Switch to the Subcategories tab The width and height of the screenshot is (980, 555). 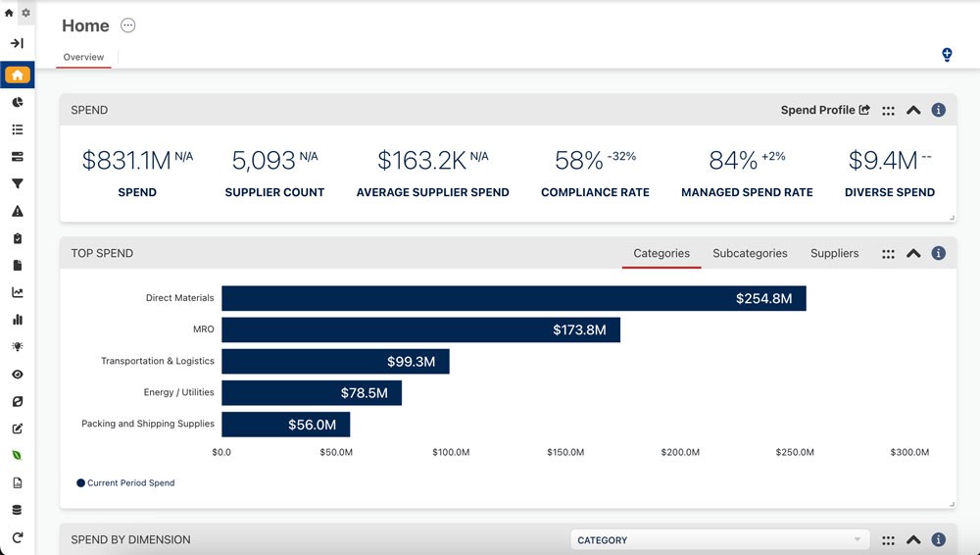coord(750,253)
